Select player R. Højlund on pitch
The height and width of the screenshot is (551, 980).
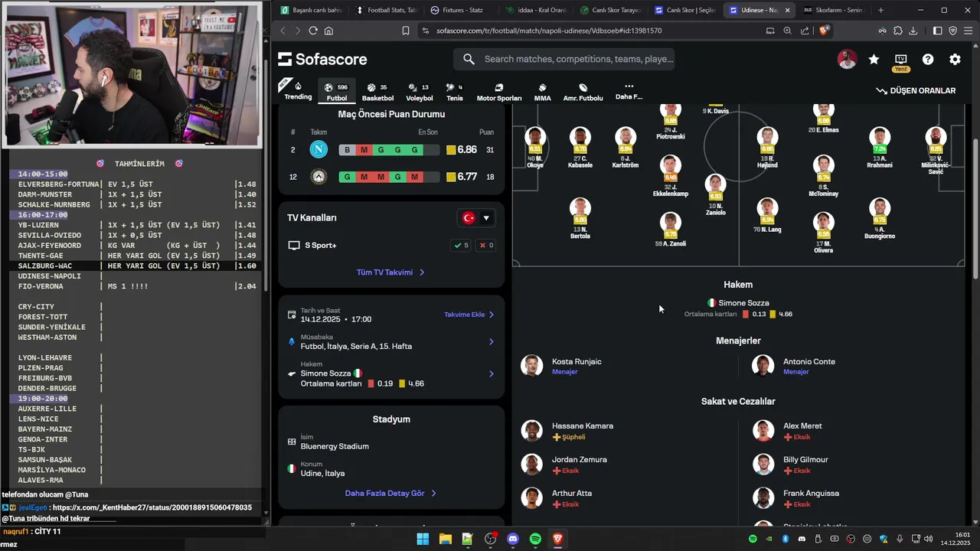(767, 148)
